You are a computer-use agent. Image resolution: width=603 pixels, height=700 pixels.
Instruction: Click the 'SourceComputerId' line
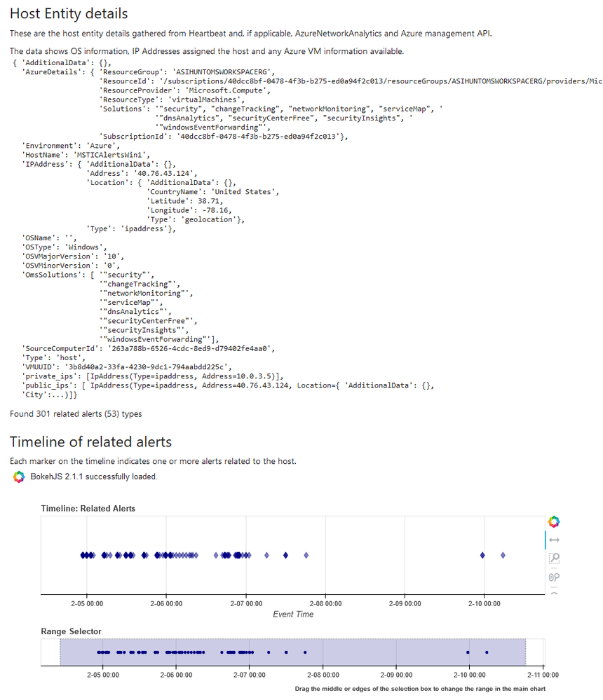point(148,349)
